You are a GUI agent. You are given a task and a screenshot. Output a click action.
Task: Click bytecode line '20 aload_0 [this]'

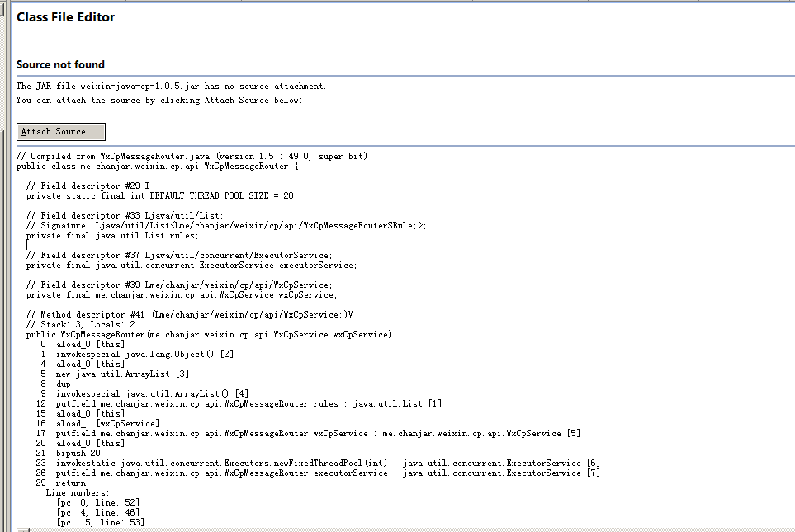click(x=80, y=444)
